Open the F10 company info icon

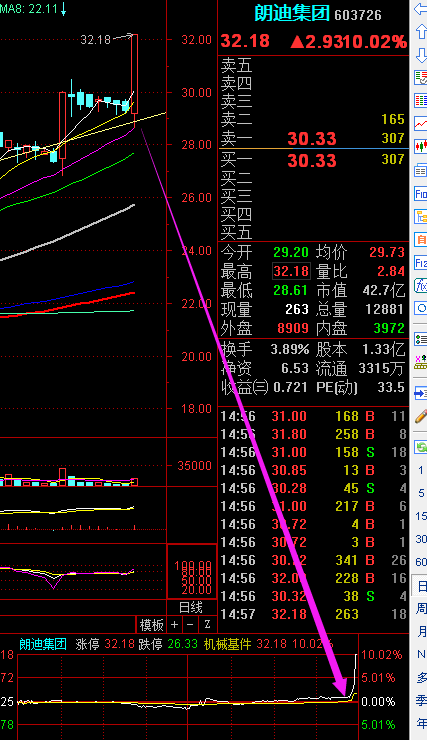420,193
